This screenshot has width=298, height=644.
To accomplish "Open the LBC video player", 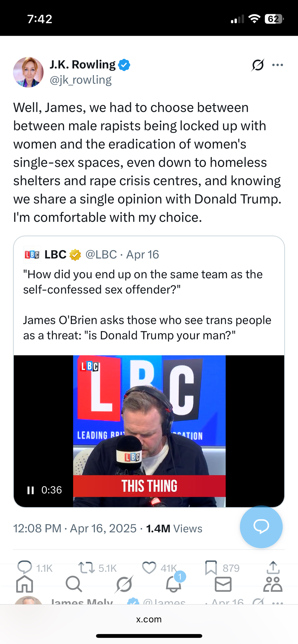I will click(149, 431).
